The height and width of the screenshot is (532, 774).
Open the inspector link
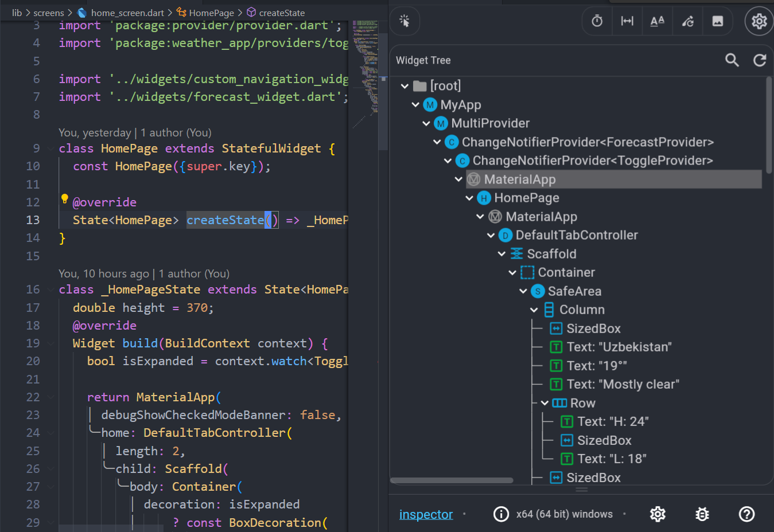click(x=426, y=514)
